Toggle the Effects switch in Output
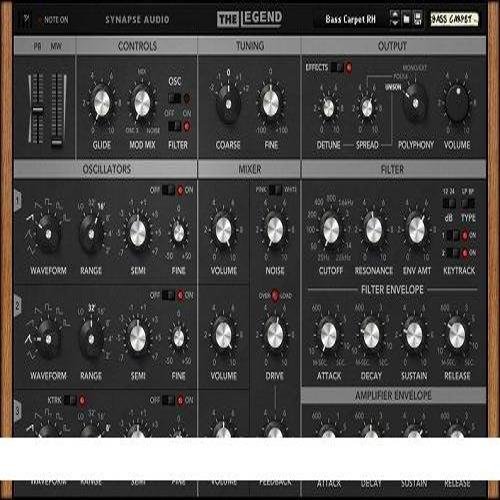Image resolution: width=500 pixels, height=500 pixels. tap(341, 68)
